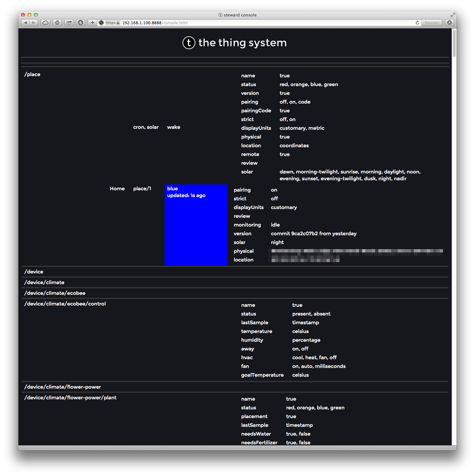Click the 'wake' text
The width and height of the screenshot is (475, 476).
(174, 127)
